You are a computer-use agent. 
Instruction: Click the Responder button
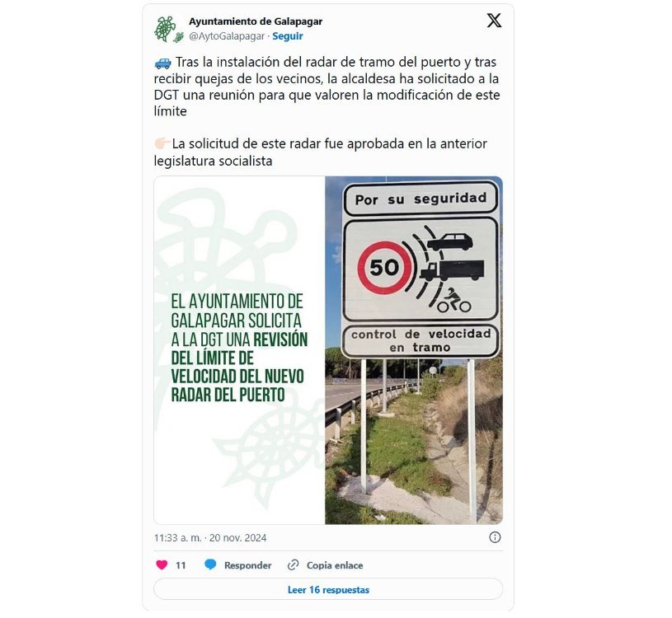(247, 565)
